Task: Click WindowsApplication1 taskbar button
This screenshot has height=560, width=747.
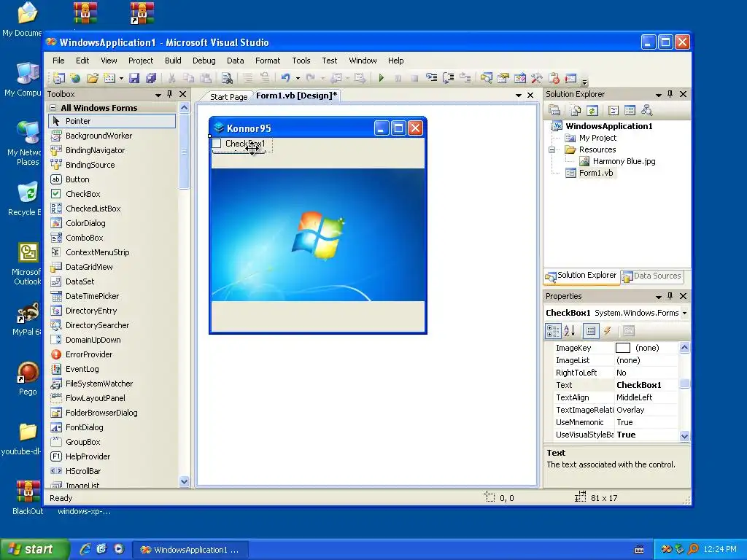Action: 190,550
